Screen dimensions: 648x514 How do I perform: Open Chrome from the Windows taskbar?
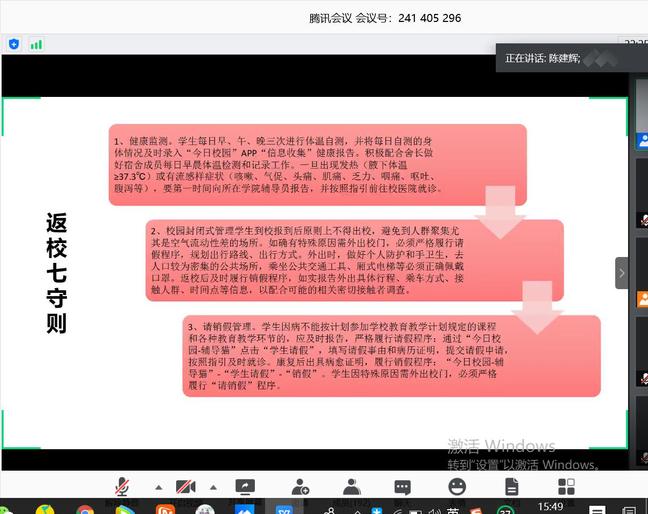pos(85,509)
